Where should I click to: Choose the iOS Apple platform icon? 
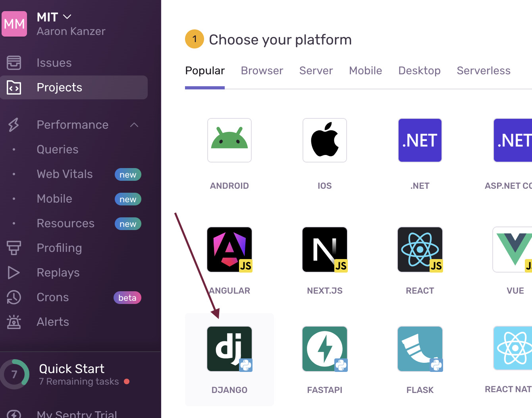click(325, 140)
